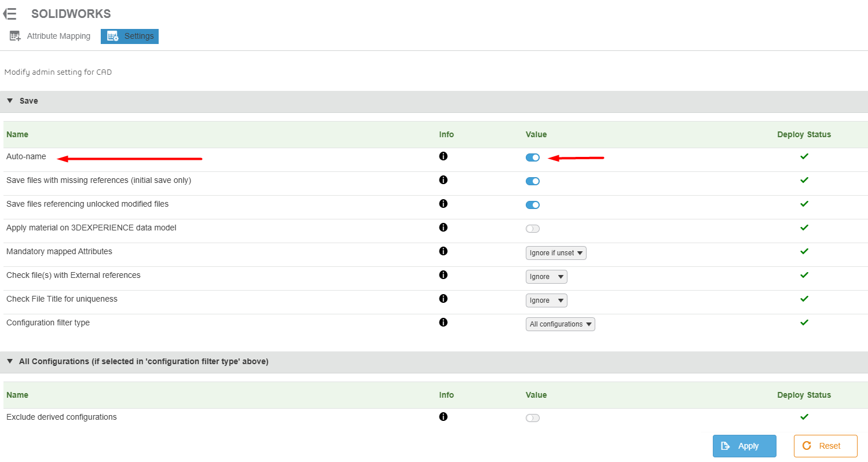
Task: Collapse the Save section
Action: tap(10, 101)
